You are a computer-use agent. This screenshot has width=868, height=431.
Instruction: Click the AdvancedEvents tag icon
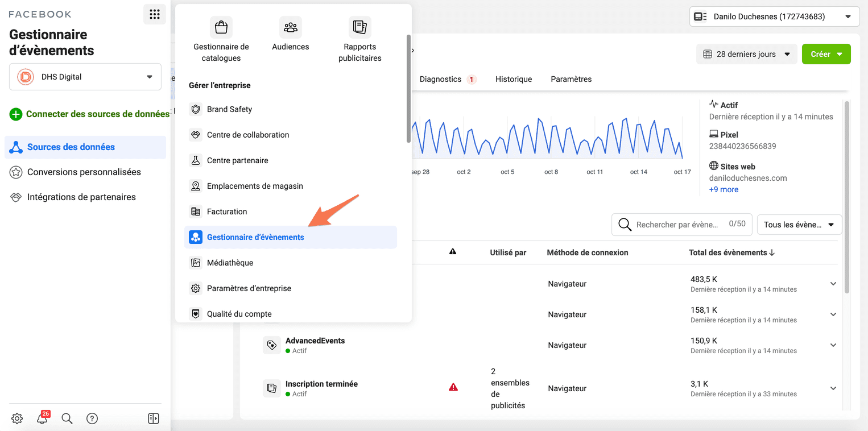(x=271, y=345)
